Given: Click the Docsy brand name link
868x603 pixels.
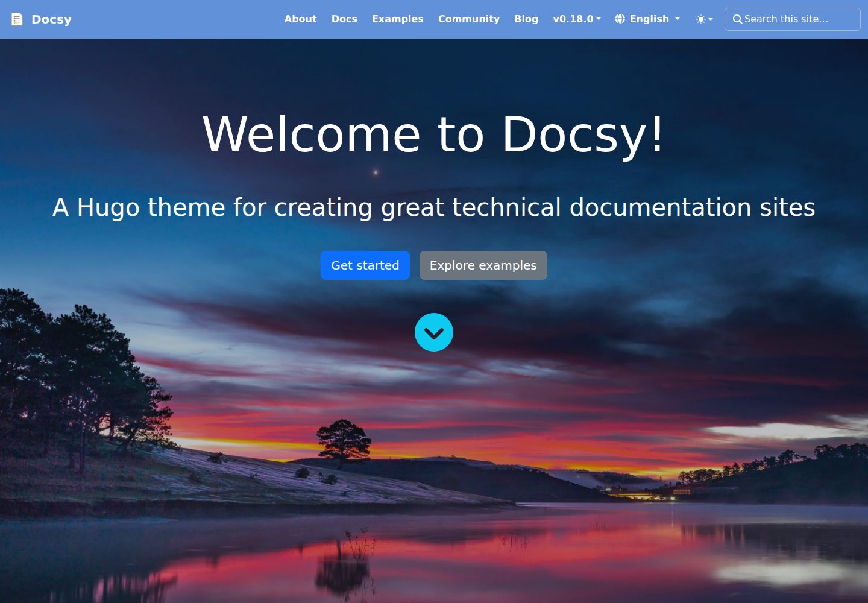Looking at the screenshot, I should pos(51,19).
